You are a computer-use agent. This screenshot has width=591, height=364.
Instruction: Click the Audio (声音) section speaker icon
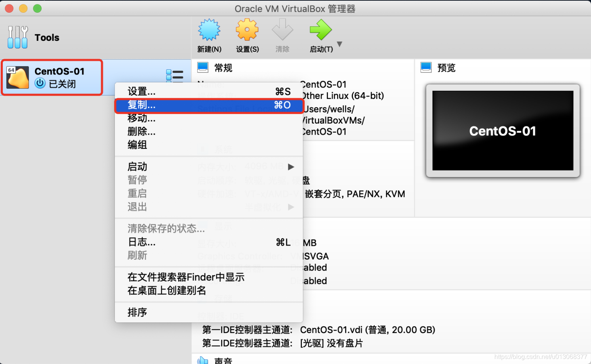point(203,360)
